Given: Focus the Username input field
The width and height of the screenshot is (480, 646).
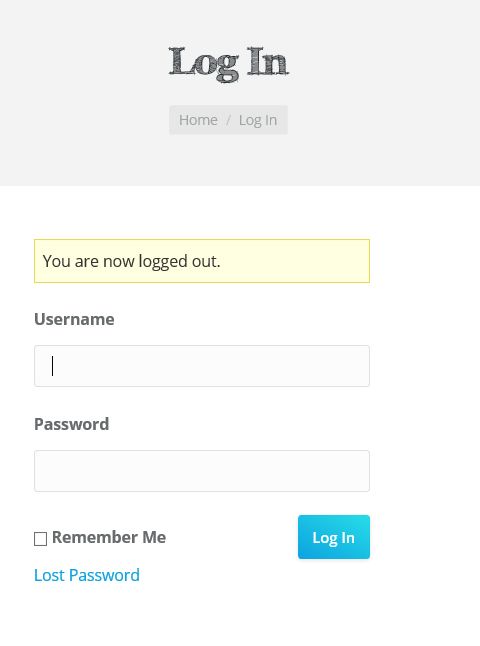Looking at the screenshot, I should pyautogui.click(x=202, y=366).
